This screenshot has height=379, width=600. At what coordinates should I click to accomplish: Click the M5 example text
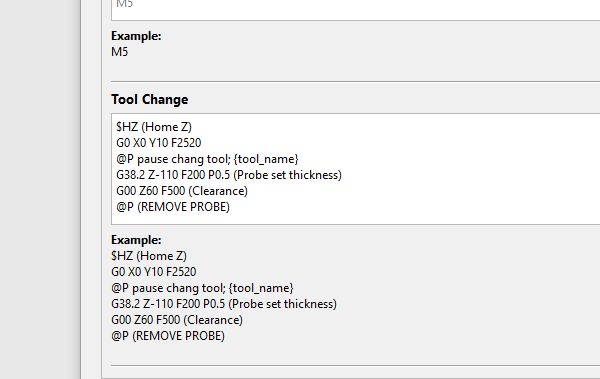(x=120, y=52)
